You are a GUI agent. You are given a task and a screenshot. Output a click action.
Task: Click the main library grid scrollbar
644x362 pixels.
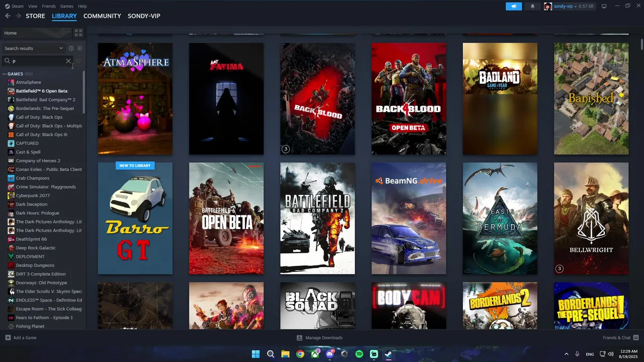(x=641, y=44)
